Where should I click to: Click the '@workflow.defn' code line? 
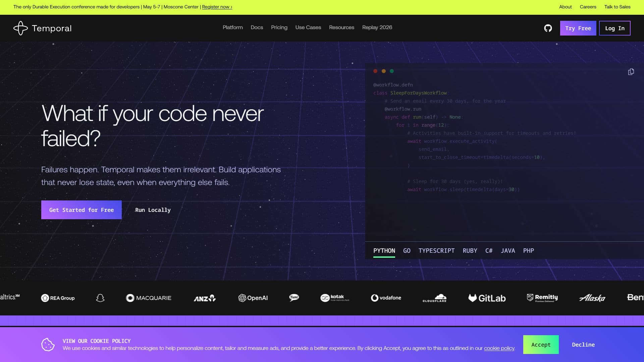tap(393, 85)
